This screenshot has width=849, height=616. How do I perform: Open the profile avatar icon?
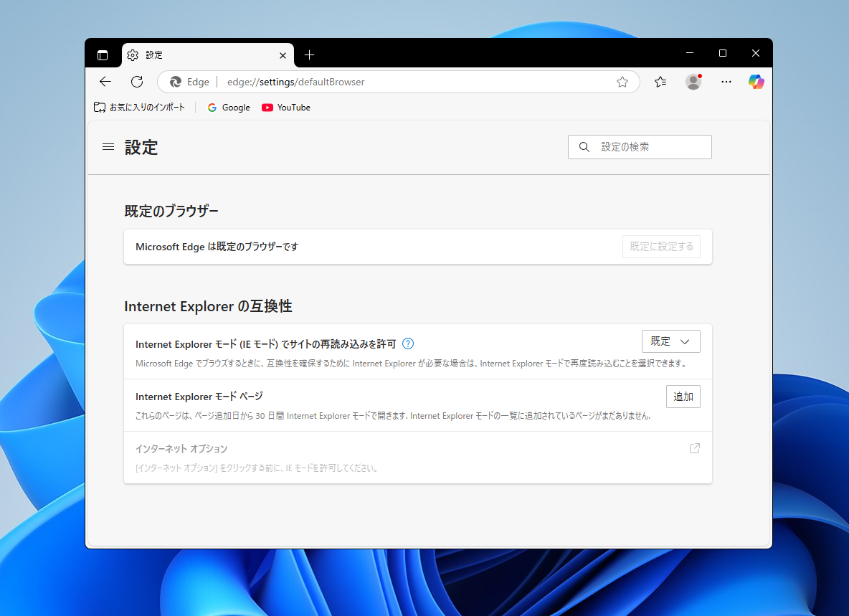click(693, 82)
